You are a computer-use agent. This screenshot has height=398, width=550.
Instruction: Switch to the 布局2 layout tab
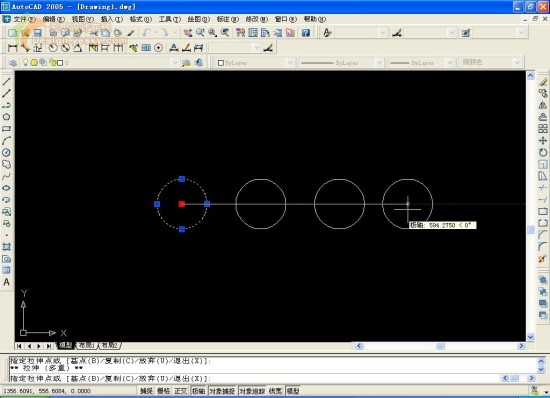(x=110, y=345)
